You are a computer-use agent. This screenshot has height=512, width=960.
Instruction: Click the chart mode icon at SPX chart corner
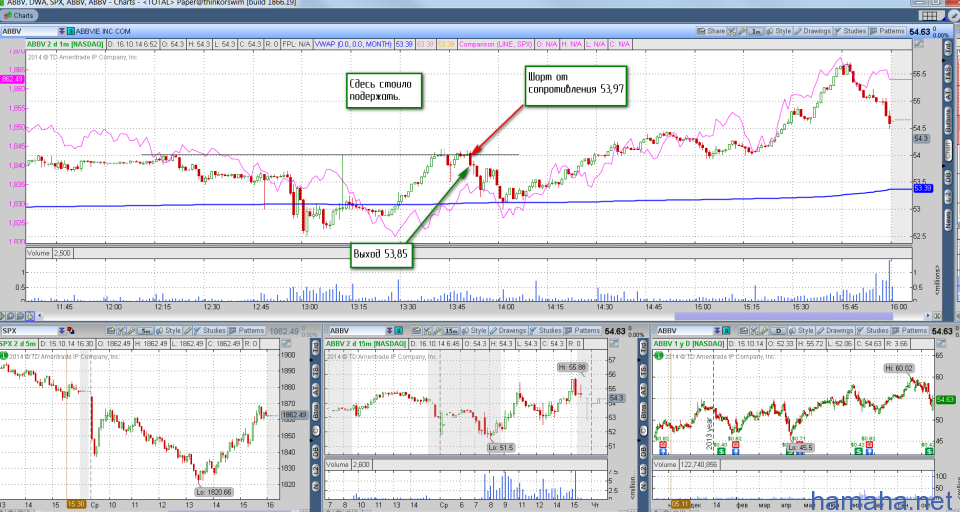286,344
